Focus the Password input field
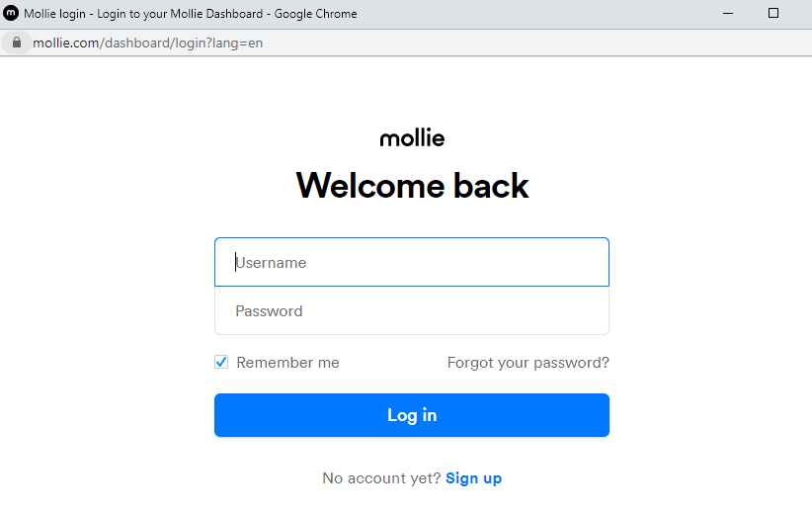 pos(412,311)
